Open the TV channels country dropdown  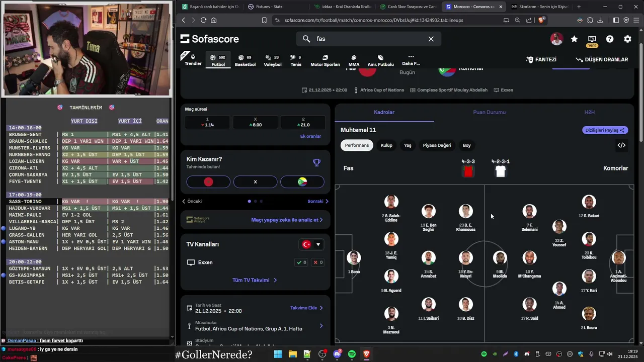[311, 244]
